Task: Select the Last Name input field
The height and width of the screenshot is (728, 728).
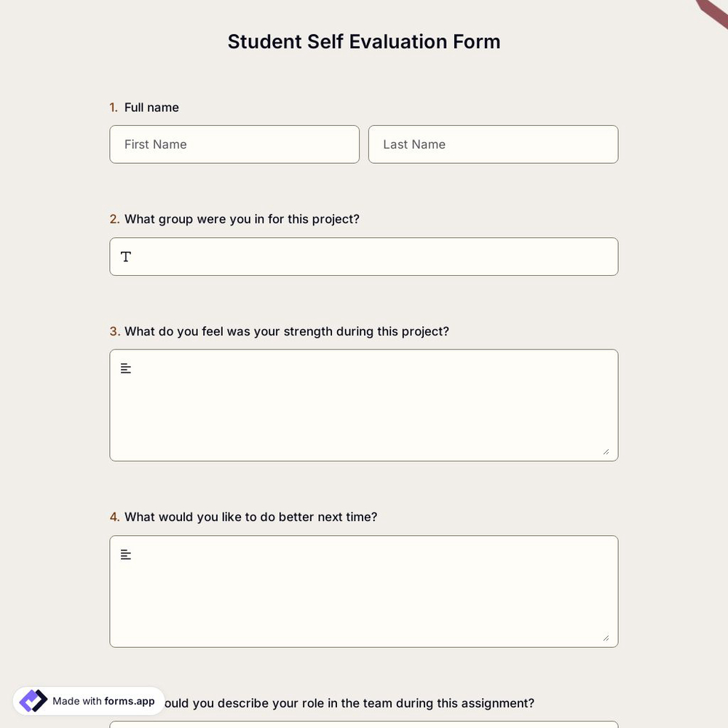Action: (x=493, y=144)
